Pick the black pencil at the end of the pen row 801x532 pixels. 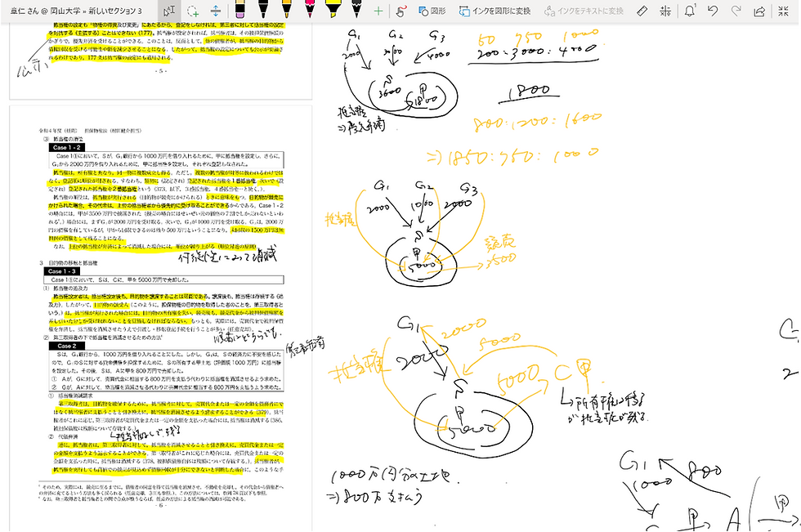click(356, 10)
